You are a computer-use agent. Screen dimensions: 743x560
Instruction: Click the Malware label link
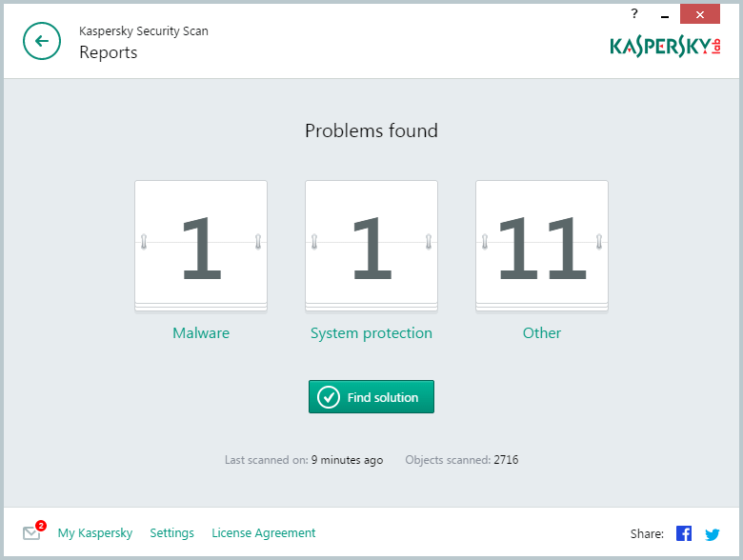[201, 333]
